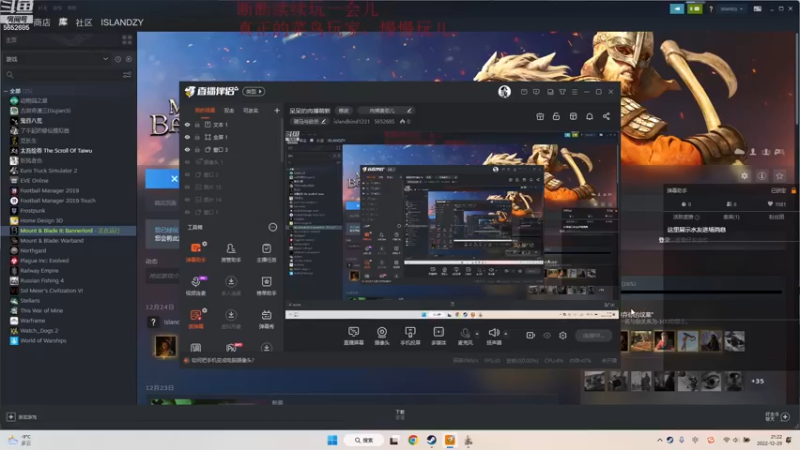
Task: Add a camera source (摄像头)
Action: tap(382, 336)
